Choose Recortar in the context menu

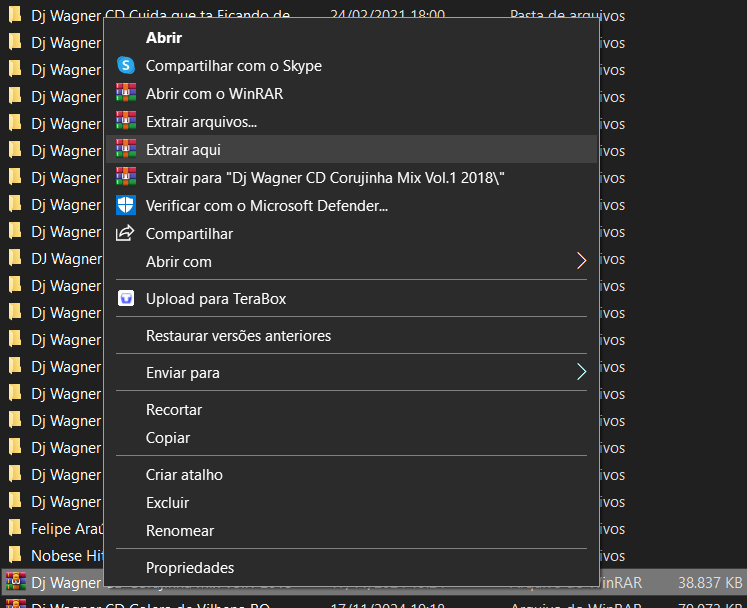click(174, 410)
